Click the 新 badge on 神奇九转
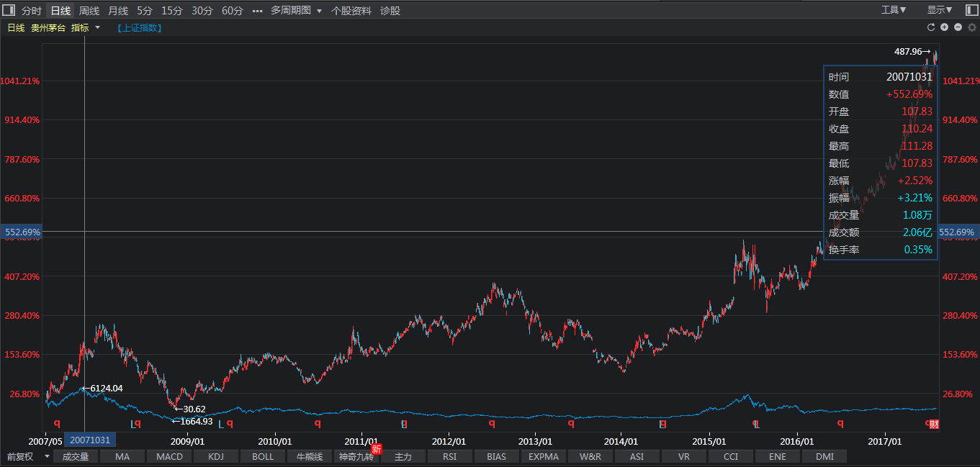The height and width of the screenshot is (467, 980). click(x=376, y=450)
